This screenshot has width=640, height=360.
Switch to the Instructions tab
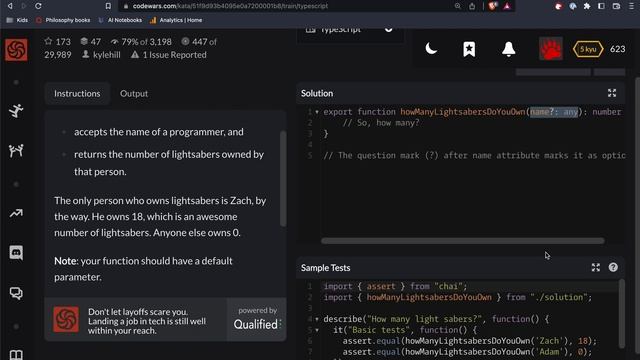point(77,93)
